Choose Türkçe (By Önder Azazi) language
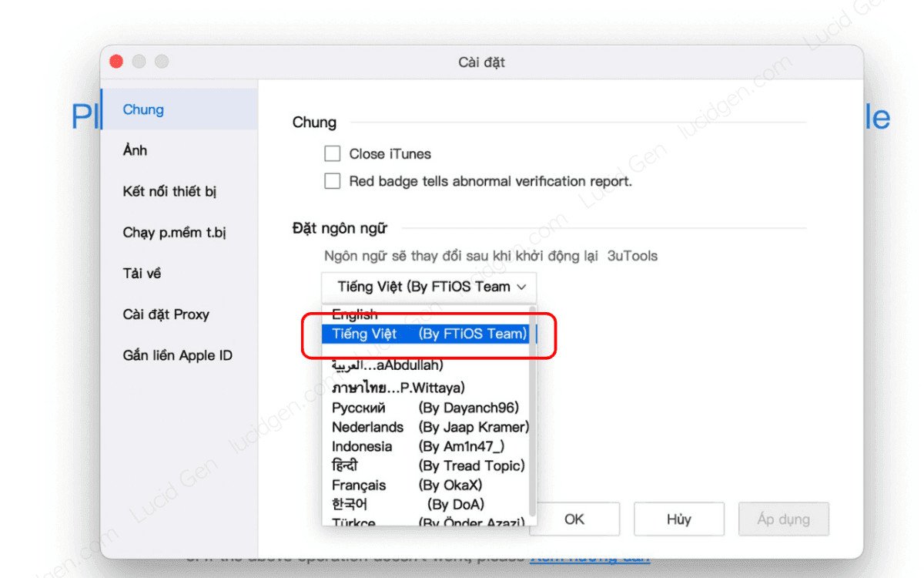This screenshot has width=924, height=578. pos(426,522)
